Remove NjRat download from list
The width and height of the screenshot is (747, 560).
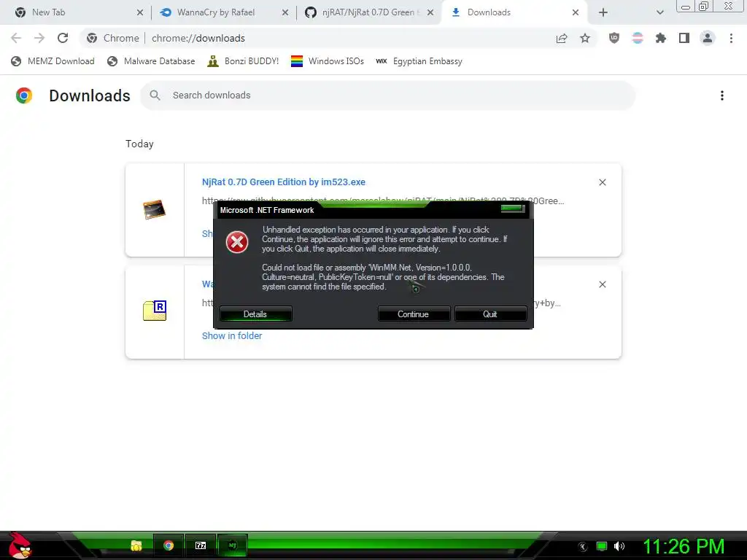(602, 182)
